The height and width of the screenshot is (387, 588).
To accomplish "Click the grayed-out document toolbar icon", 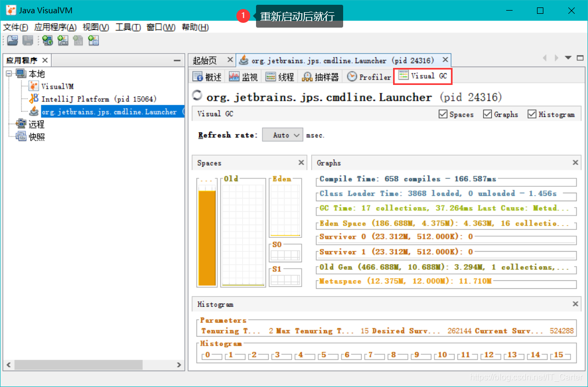I will [x=78, y=40].
